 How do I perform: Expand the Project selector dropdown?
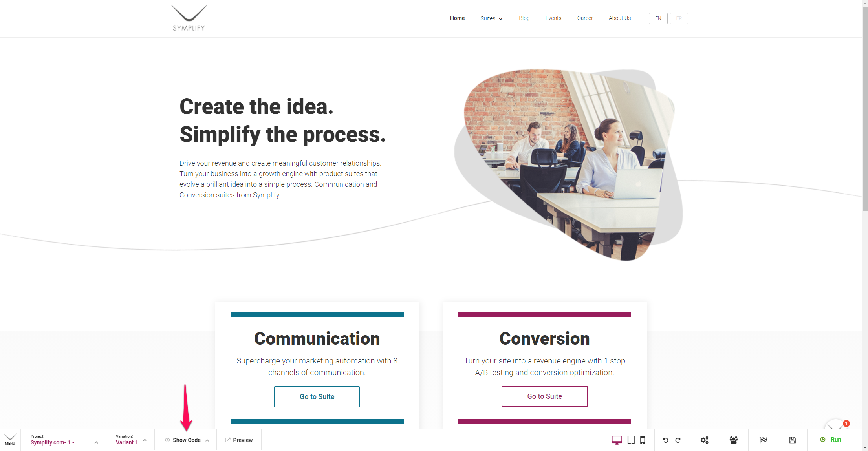97,440
